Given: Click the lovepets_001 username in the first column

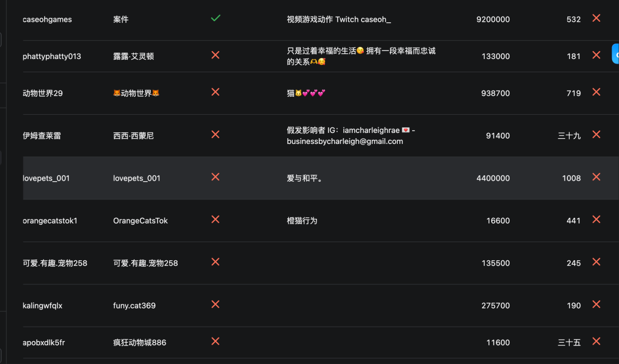Looking at the screenshot, I should 46,178.
